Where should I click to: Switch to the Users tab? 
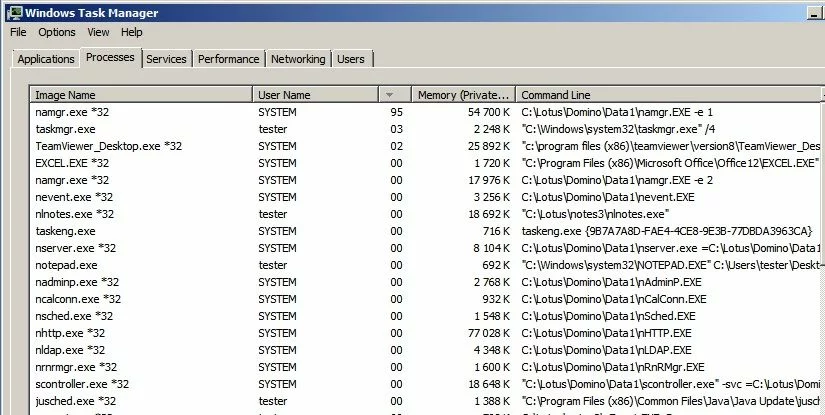(x=350, y=59)
